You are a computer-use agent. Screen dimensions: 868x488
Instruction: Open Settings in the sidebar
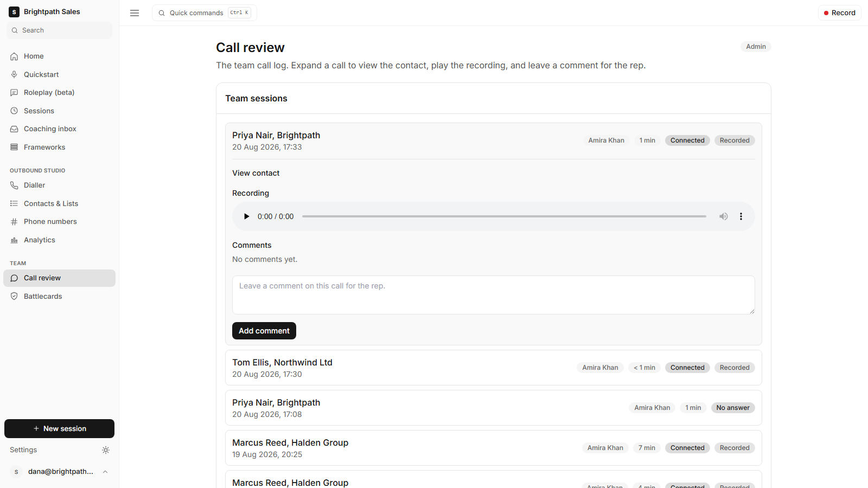(x=23, y=450)
